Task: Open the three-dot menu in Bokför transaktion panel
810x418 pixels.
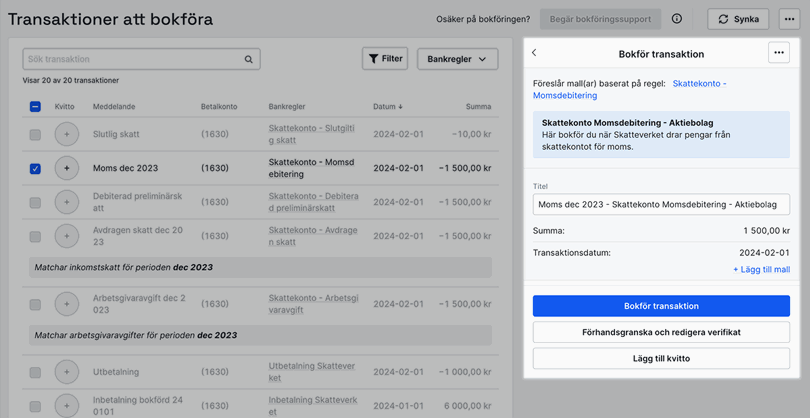Action: click(778, 53)
